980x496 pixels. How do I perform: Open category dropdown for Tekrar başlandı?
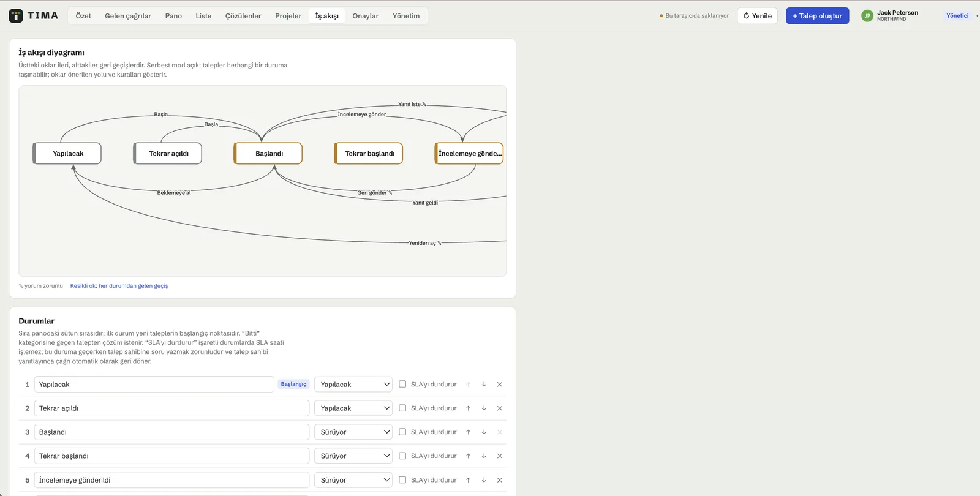pyautogui.click(x=353, y=456)
